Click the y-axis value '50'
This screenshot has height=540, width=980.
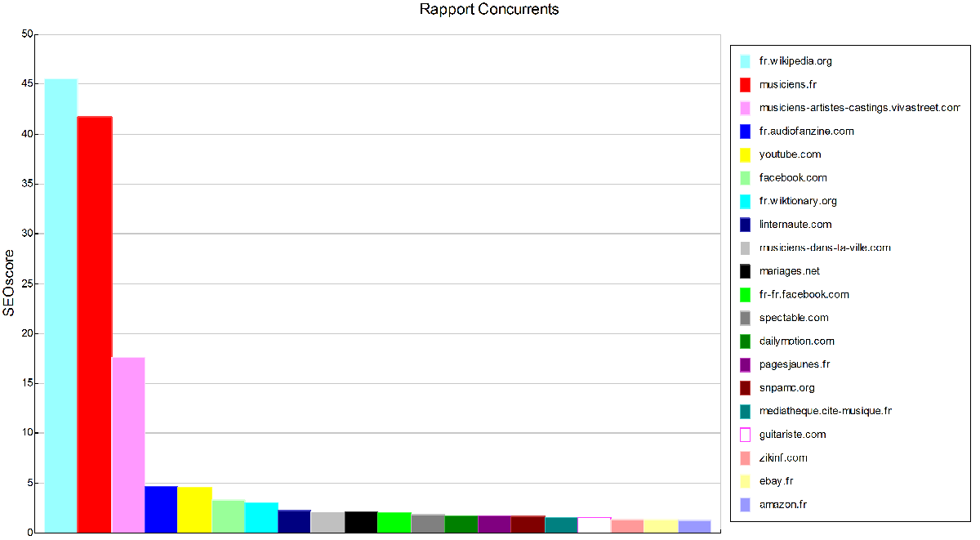tap(28, 34)
